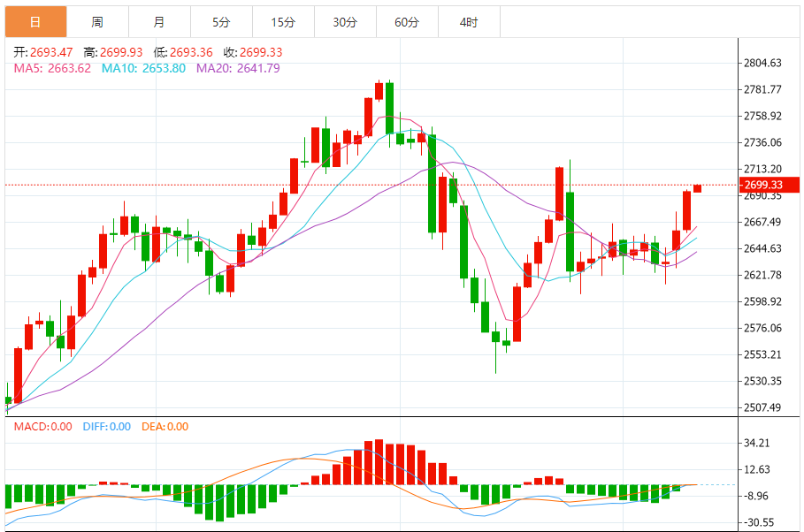This screenshot has width=804, height=532.
Task: Click the MACD:0.00 indicator label
Action: click(42, 427)
